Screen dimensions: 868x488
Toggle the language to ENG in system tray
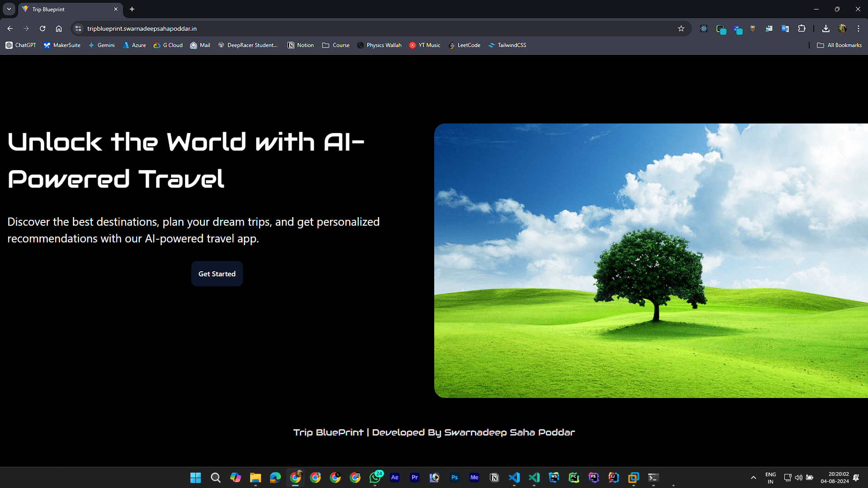coord(770,478)
